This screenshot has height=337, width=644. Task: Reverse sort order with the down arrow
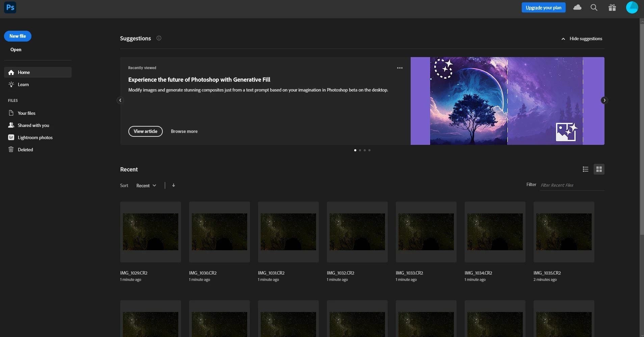coord(174,185)
